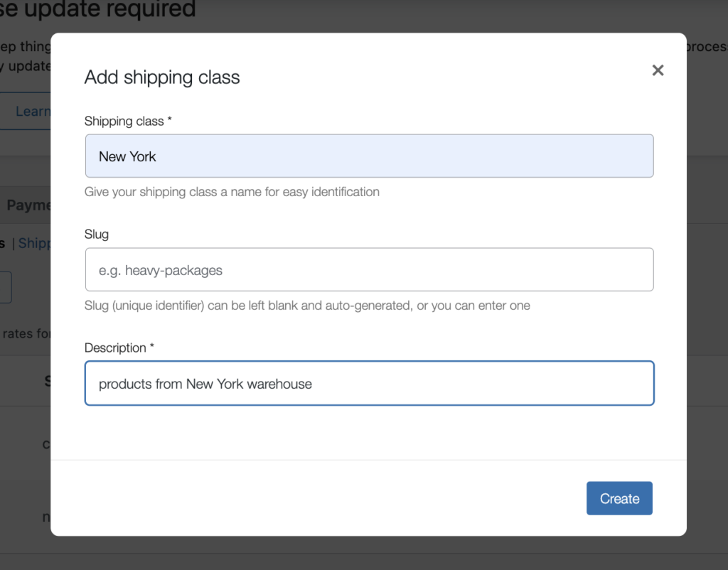This screenshot has width=728, height=570.
Task: Click the 'Shipping class *' field label
Action: coord(128,121)
